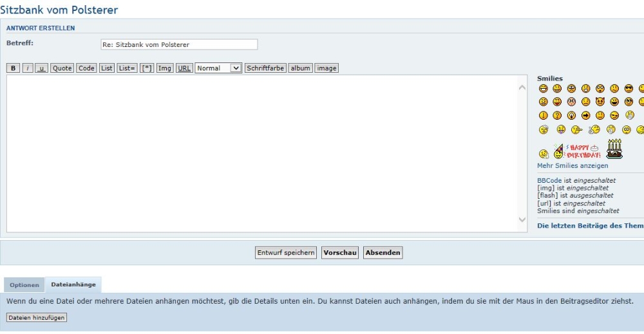Screen dimensions: 644x334
Task: Open the Schriftfarbe color picker
Action: (265, 68)
